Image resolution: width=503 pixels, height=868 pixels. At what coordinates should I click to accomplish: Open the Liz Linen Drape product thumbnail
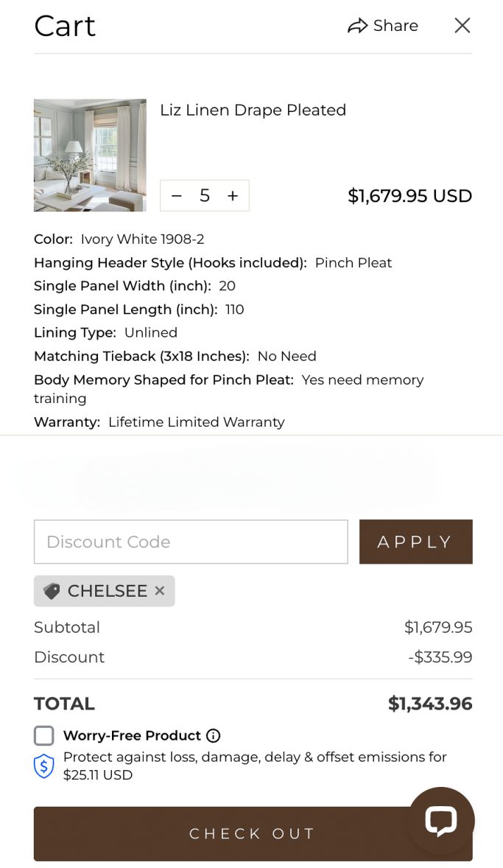click(x=89, y=155)
